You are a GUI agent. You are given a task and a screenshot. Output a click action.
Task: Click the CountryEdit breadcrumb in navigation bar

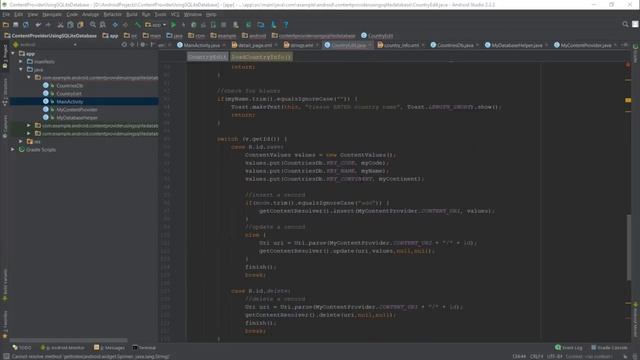[x=377, y=36]
